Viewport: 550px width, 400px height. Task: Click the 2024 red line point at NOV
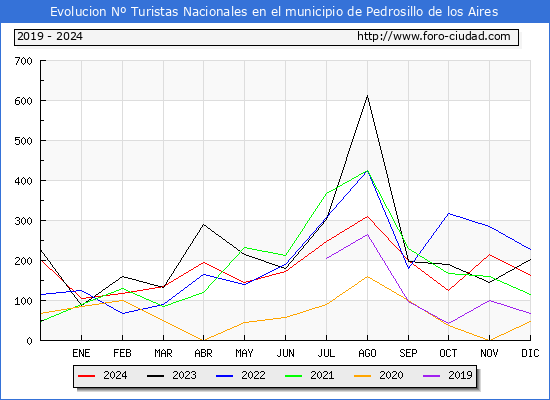[x=489, y=255]
